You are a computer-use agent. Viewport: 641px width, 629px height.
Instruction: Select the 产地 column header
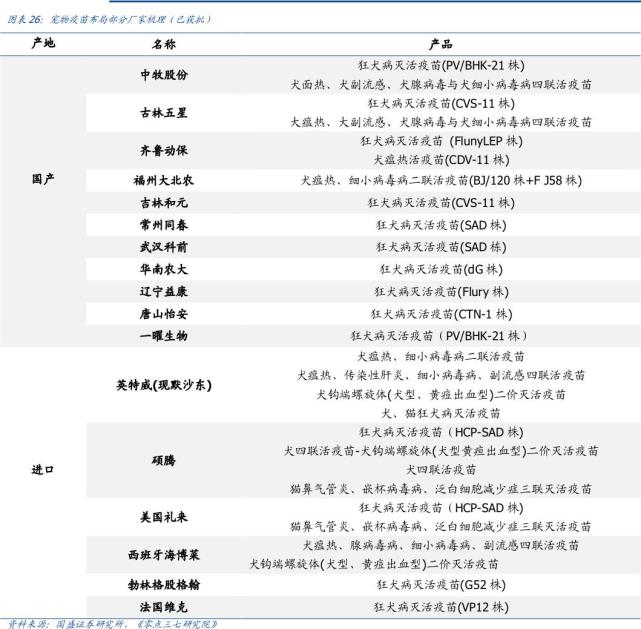coord(43,43)
